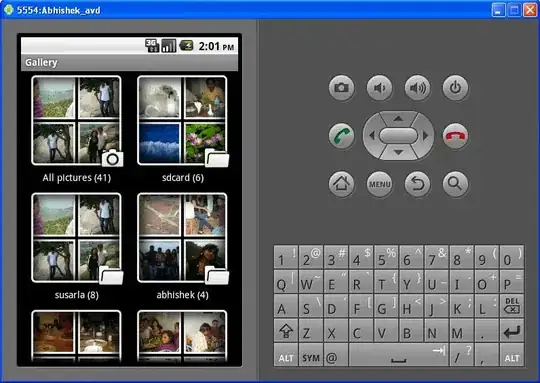
Task: Click the Search magnifier hardware button
Action: point(455,184)
